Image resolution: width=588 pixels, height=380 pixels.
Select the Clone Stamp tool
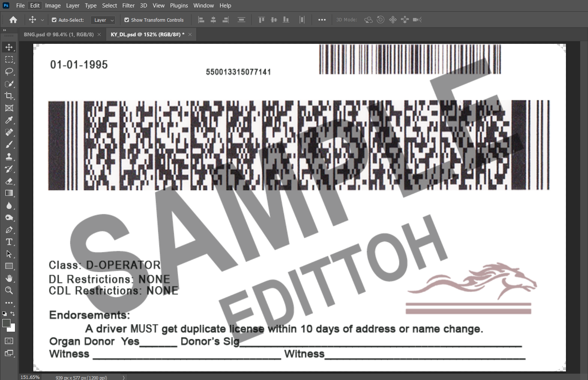tap(9, 157)
